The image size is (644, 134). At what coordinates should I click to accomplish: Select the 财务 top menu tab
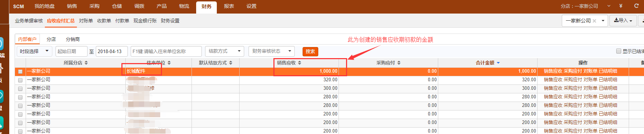coord(206,7)
